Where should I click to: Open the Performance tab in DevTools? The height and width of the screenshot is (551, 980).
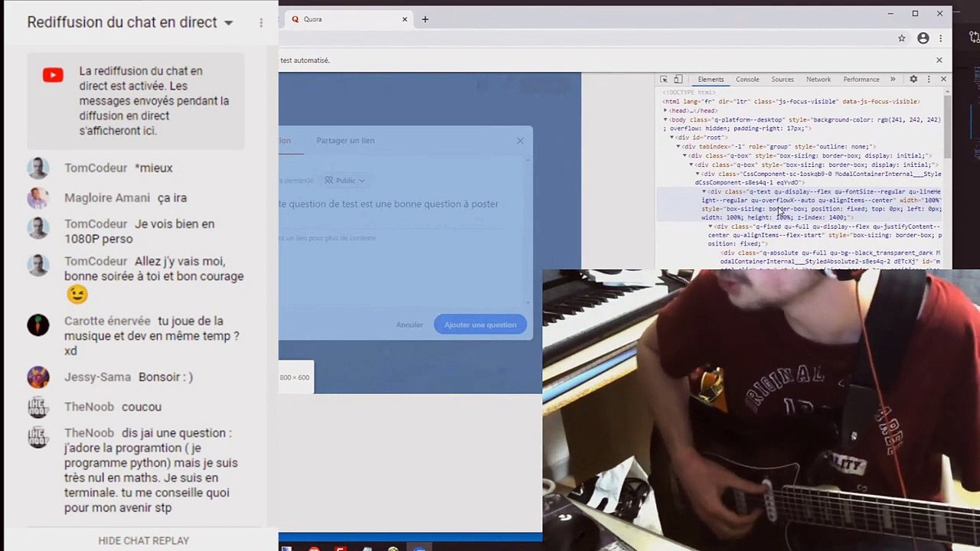point(861,80)
